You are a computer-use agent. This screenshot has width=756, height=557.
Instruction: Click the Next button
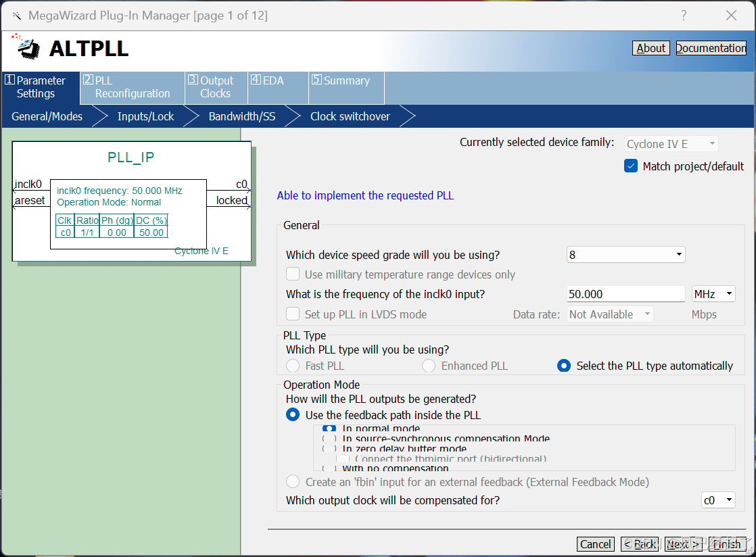[684, 544]
